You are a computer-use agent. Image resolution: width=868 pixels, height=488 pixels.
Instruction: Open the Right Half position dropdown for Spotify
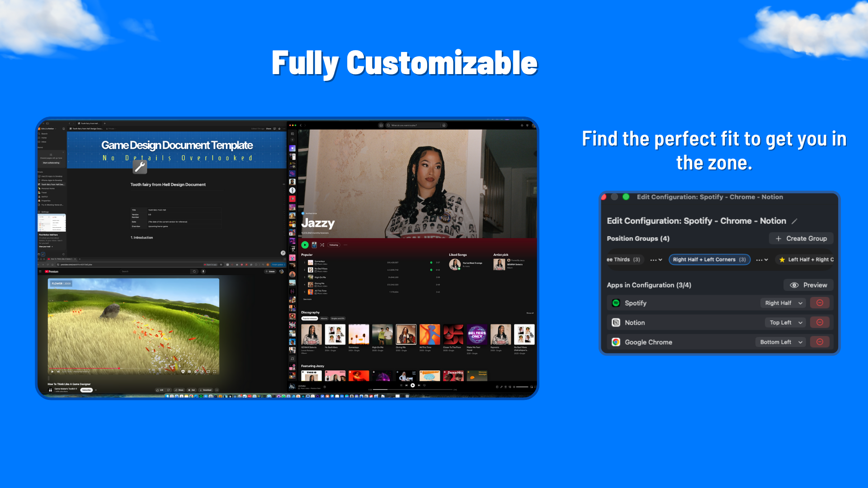[x=783, y=303]
